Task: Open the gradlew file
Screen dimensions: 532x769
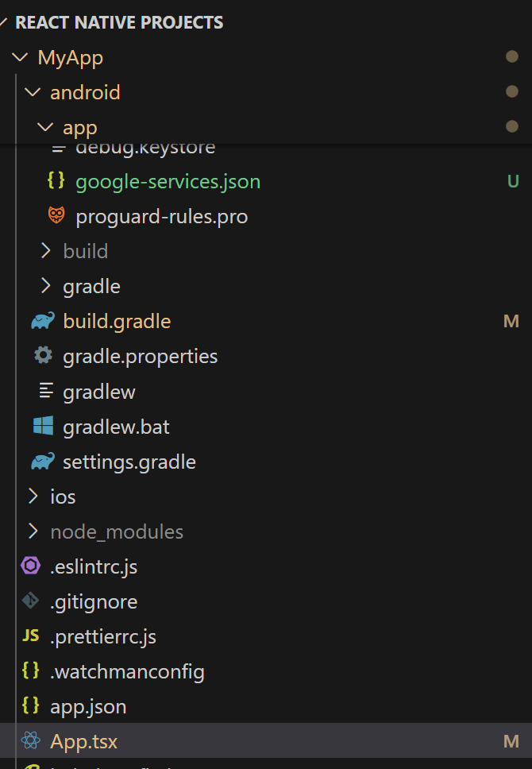Action: (99, 392)
